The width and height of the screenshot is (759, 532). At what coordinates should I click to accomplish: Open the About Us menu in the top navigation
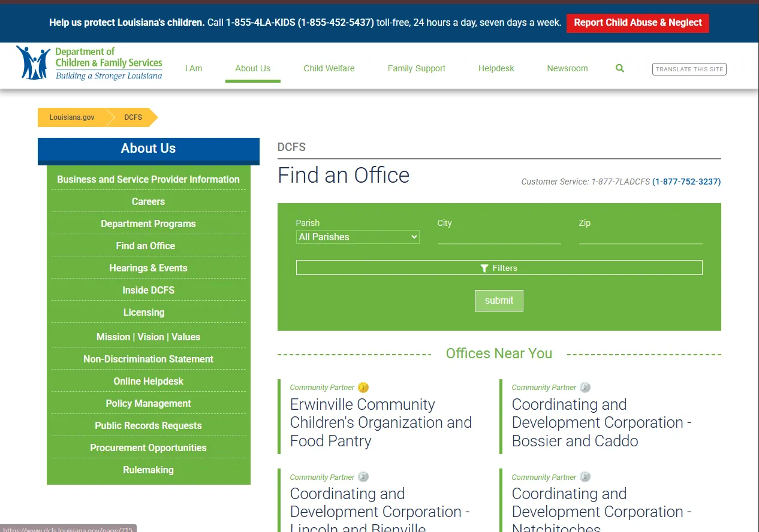253,68
